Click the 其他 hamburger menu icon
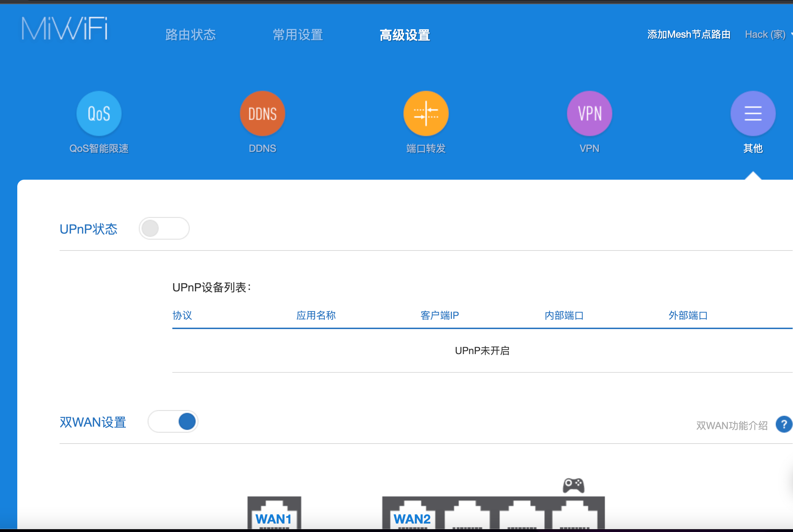The width and height of the screenshot is (793, 532). (753, 113)
